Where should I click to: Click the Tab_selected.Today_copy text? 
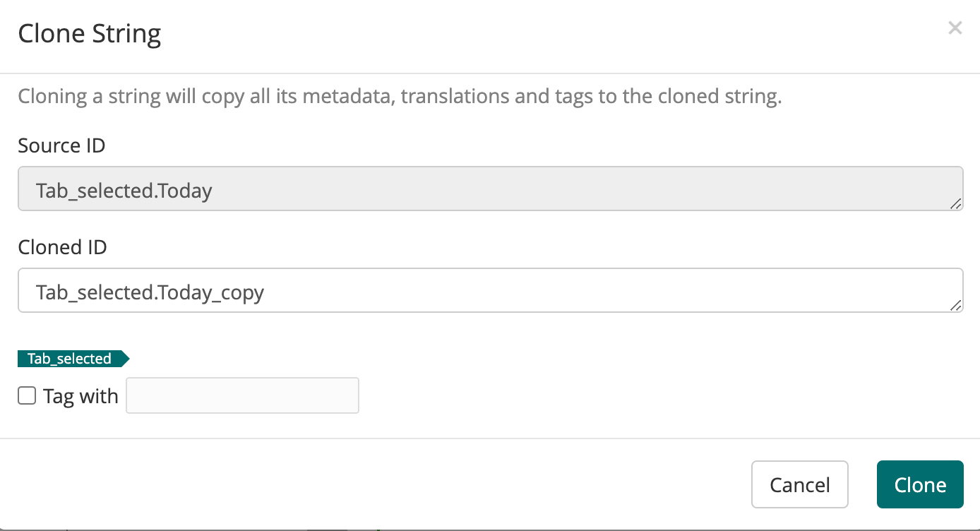(x=150, y=292)
